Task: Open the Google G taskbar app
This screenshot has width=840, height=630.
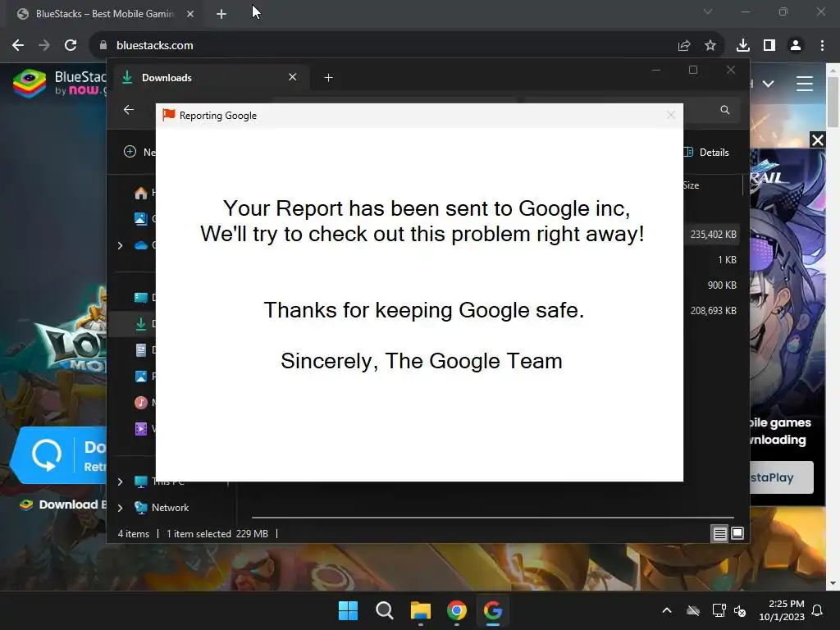Action: pos(493,610)
